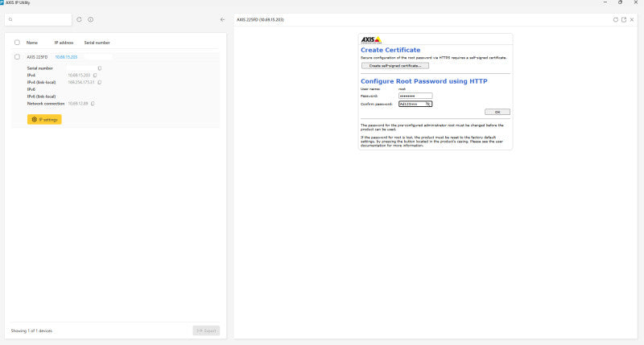Image resolution: width=644 pixels, height=345 pixels.
Task: Focus the device search field
Action: pyautogui.click(x=38, y=19)
